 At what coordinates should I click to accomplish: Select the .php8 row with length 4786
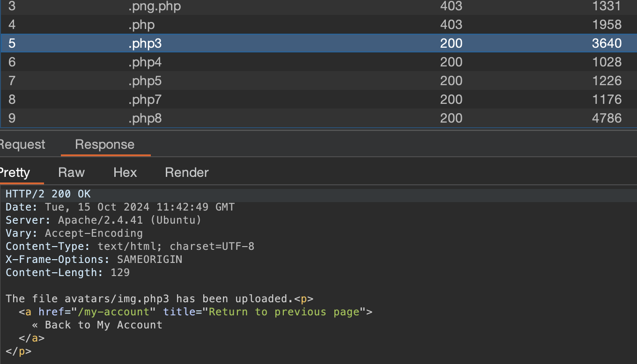(x=145, y=118)
